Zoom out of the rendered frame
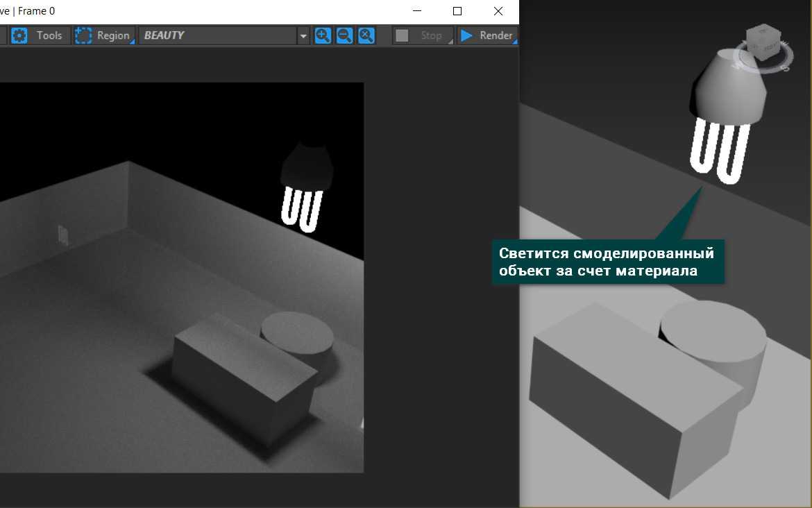812x508 pixels. (344, 35)
